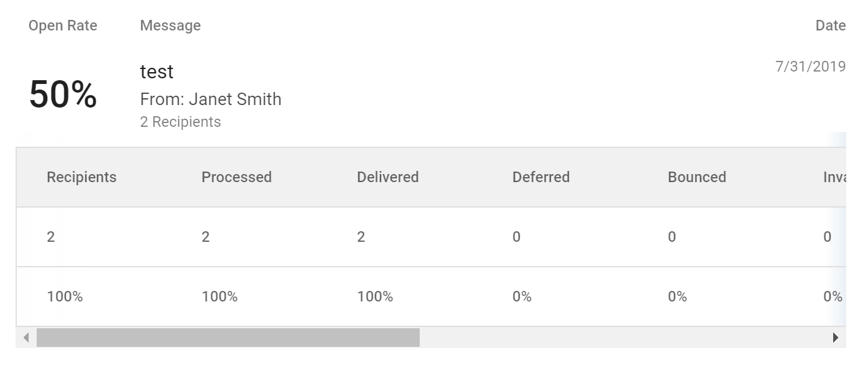Viewport: 868px width, 368px height.
Task: Click the scrollbar left arrow
Action: tap(26, 338)
